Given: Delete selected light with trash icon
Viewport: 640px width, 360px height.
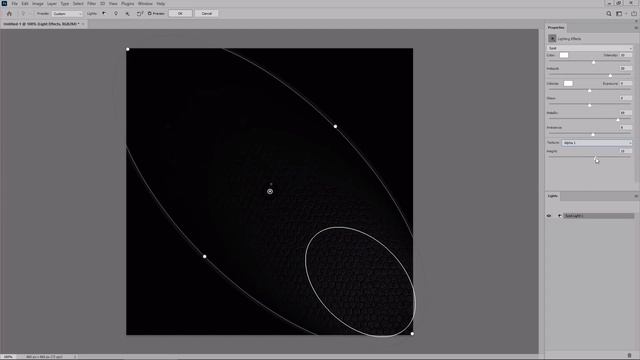Looking at the screenshot, I should (x=629, y=356).
